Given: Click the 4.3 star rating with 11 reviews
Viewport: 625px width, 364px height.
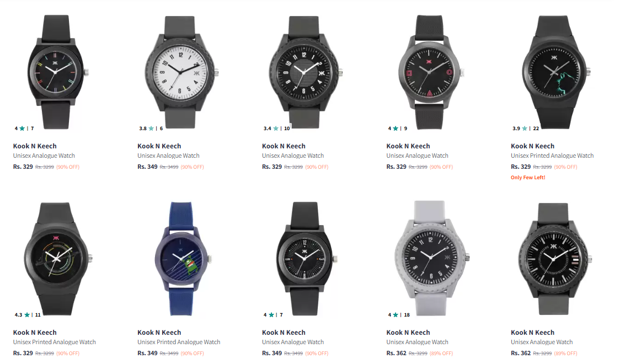Looking at the screenshot, I should (x=28, y=314).
